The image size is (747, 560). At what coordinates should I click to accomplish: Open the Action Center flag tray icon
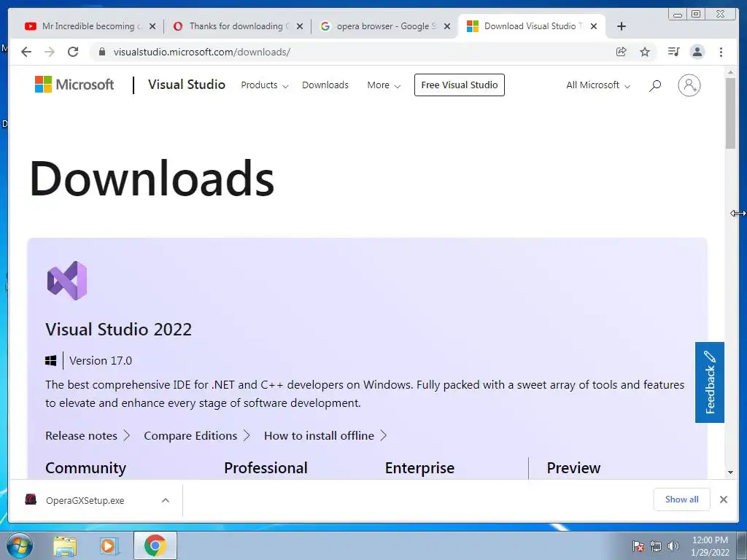click(638, 546)
